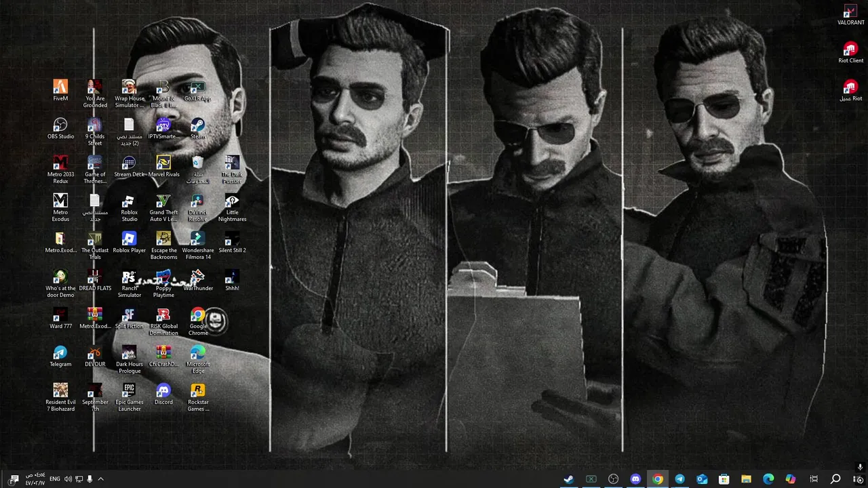Launch Resident Evil 7 Biohazard

click(60, 397)
